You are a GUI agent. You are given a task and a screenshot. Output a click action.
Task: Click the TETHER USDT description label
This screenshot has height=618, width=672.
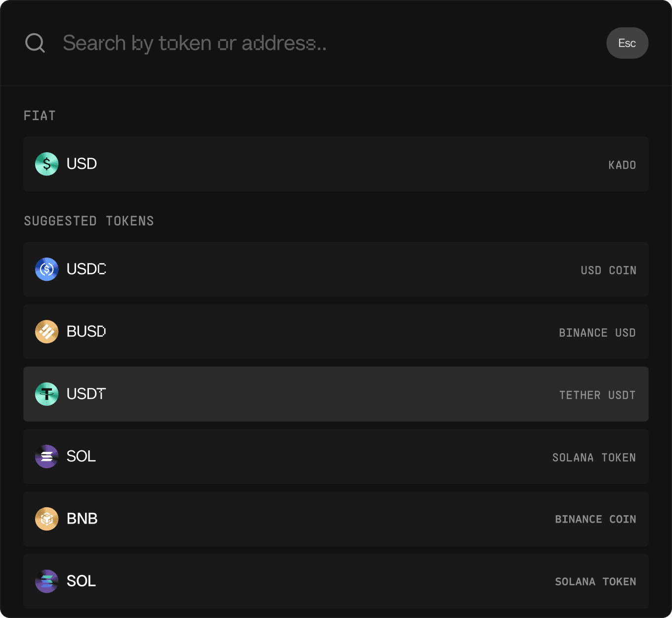tap(597, 395)
